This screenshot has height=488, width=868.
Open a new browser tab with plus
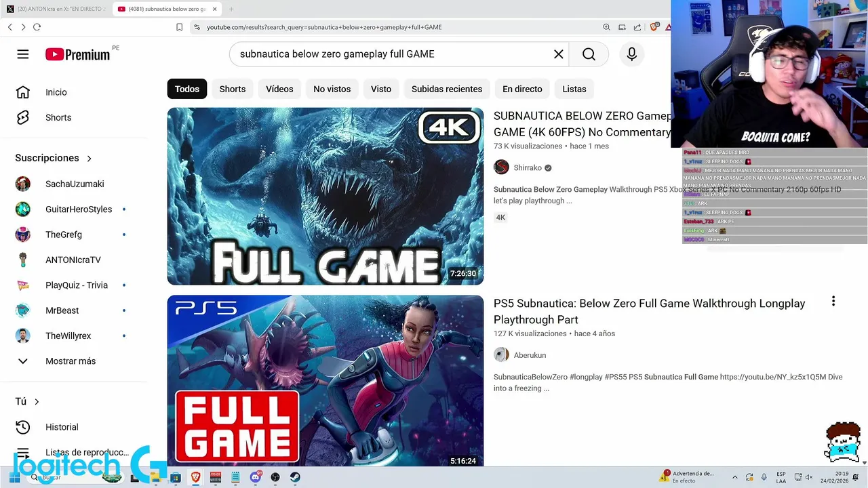click(x=231, y=9)
